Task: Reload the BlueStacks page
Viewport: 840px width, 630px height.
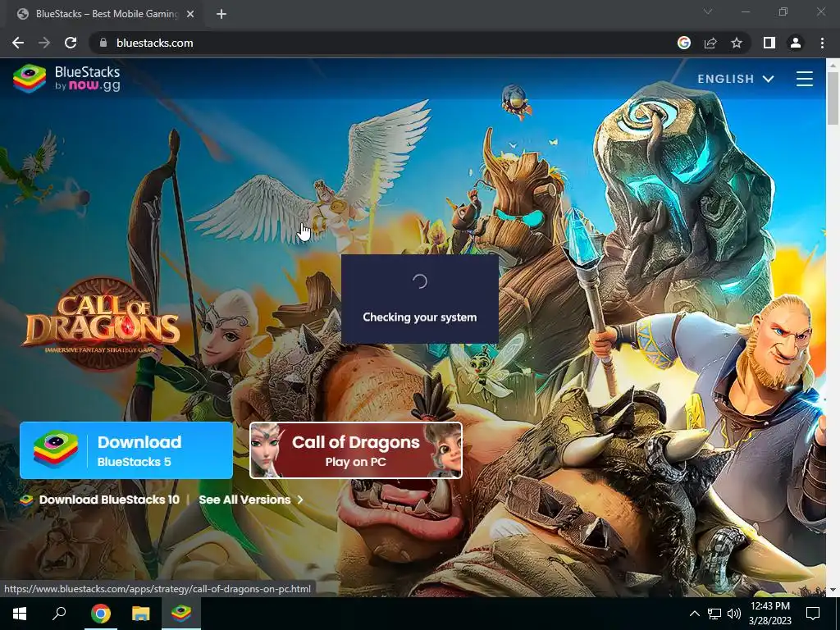Action: tap(71, 43)
